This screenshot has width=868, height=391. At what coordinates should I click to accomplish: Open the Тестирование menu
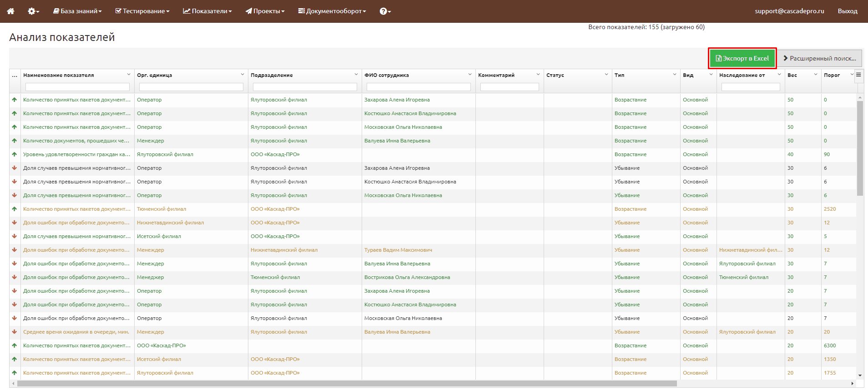point(142,11)
